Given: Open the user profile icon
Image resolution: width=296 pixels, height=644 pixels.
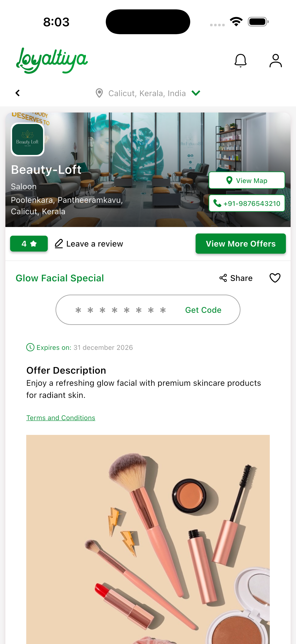Looking at the screenshot, I should point(276,60).
